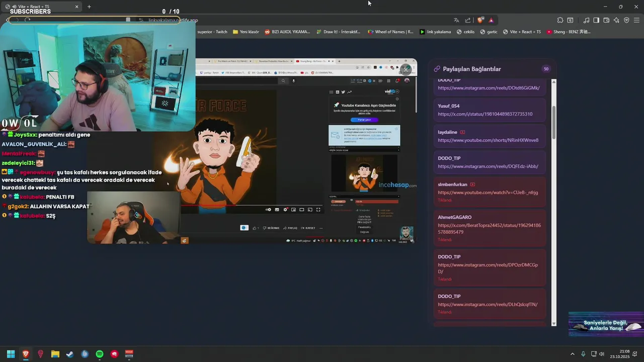Expand the system tray hidden icons chevron

pyautogui.click(x=572, y=354)
